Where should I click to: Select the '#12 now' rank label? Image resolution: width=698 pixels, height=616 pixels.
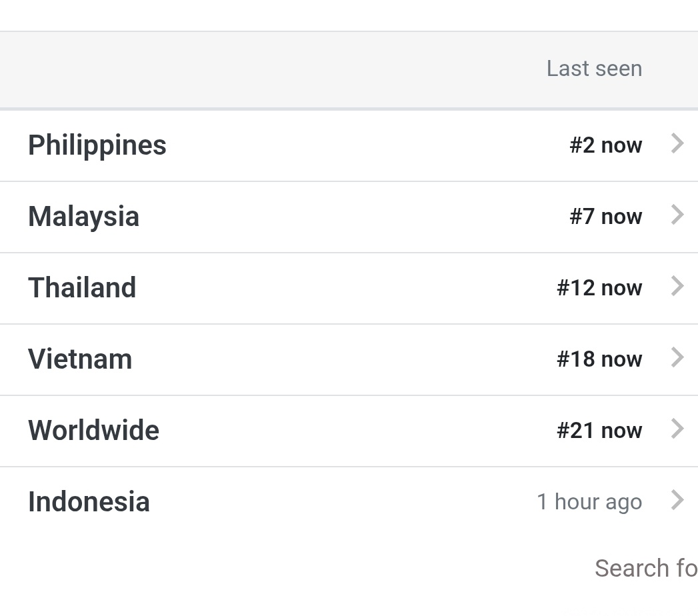click(x=599, y=288)
